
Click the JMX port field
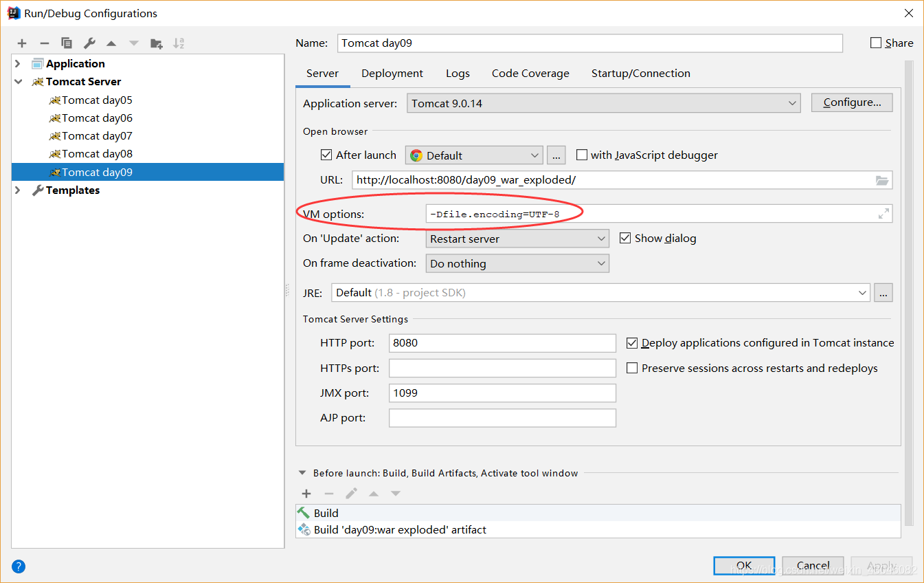pos(502,393)
